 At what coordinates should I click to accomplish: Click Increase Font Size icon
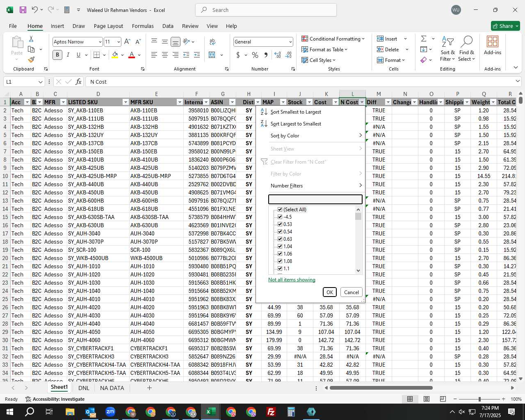[127, 41]
